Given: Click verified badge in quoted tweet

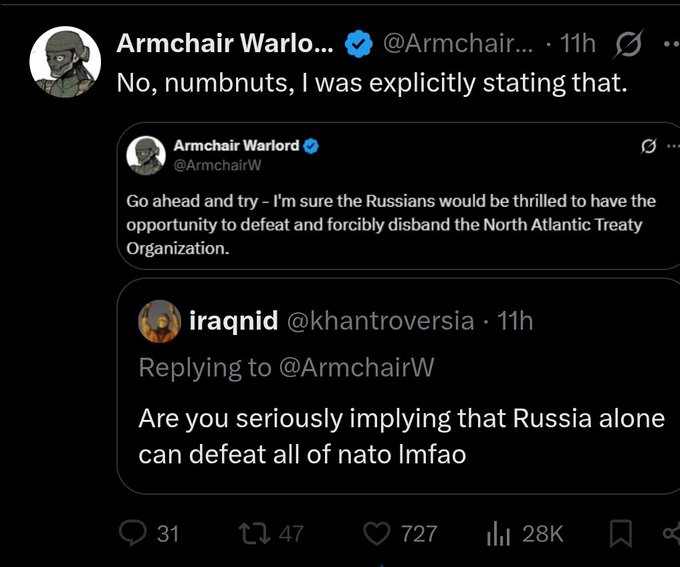Looking at the screenshot, I should [x=311, y=146].
